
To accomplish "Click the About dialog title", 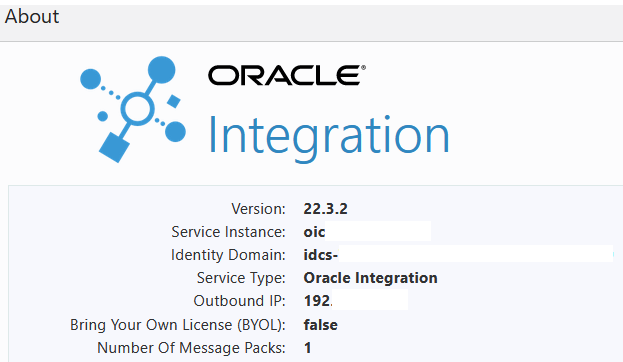I will click(x=32, y=17).
